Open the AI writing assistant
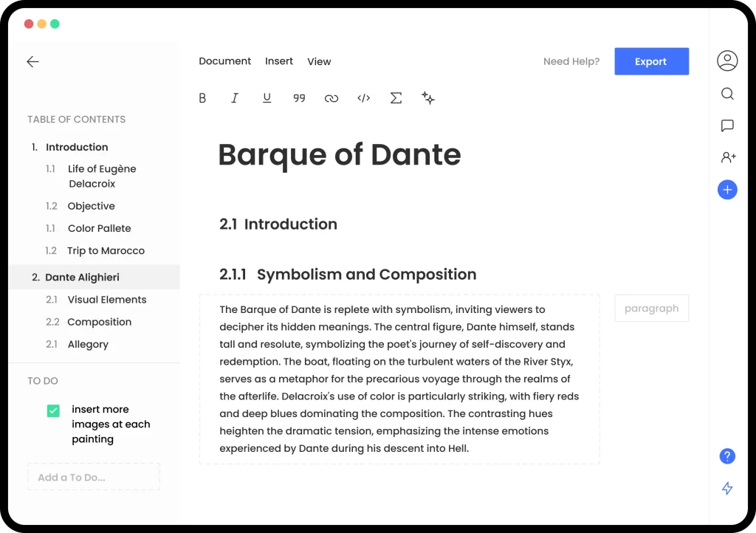Image resolution: width=756 pixels, height=533 pixels. click(x=428, y=97)
